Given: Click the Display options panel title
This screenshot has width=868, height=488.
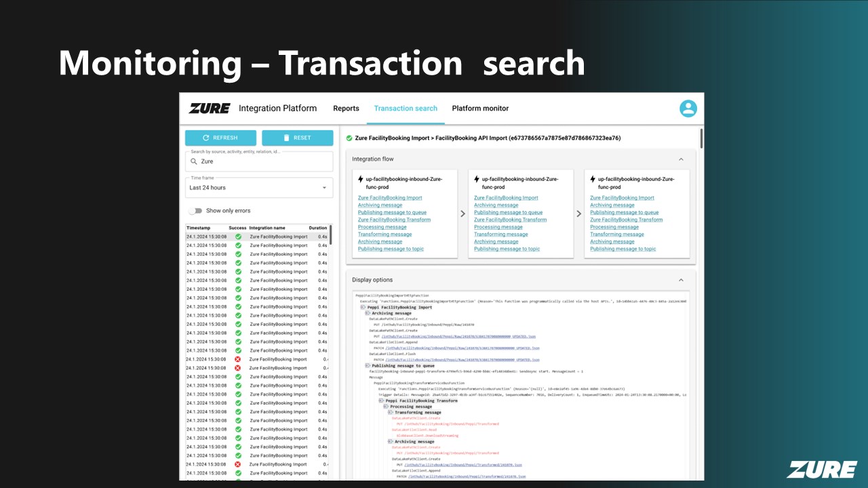Looking at the screenshot, I should 372,280.
